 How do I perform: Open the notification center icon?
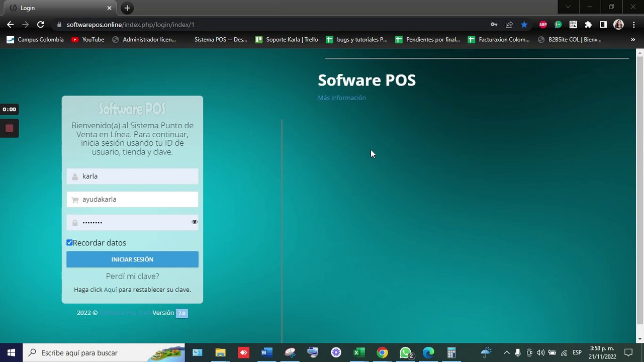[628, 352]
